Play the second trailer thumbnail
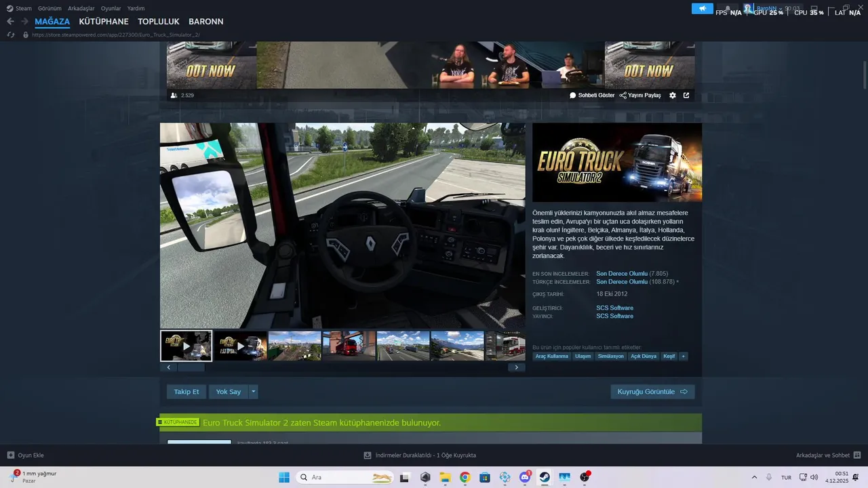The height and width of the screenshot is (488, 868). [x=240, y=346]
